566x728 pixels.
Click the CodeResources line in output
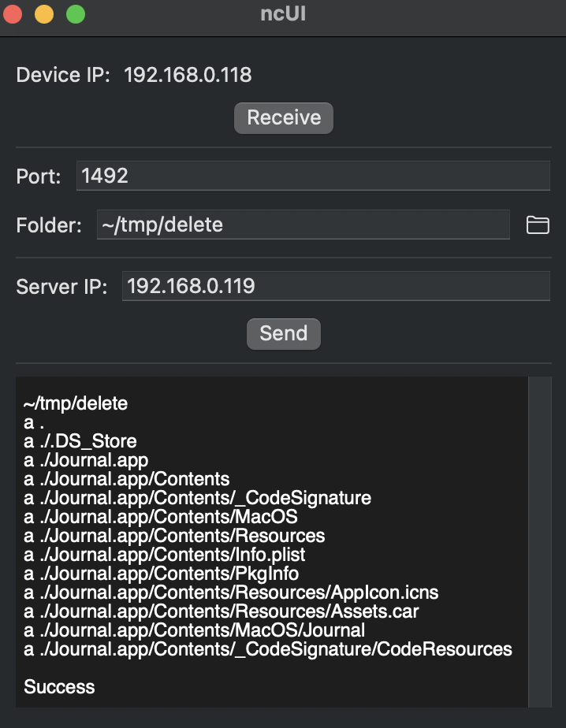coord(268,649)
